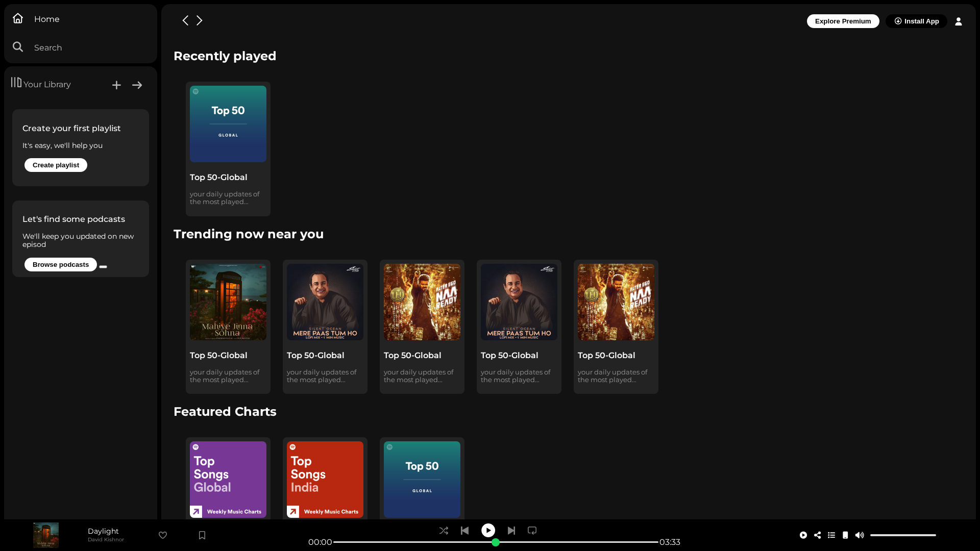
Task: Toggle shuffle playback
Action: [x=444, y=531]
